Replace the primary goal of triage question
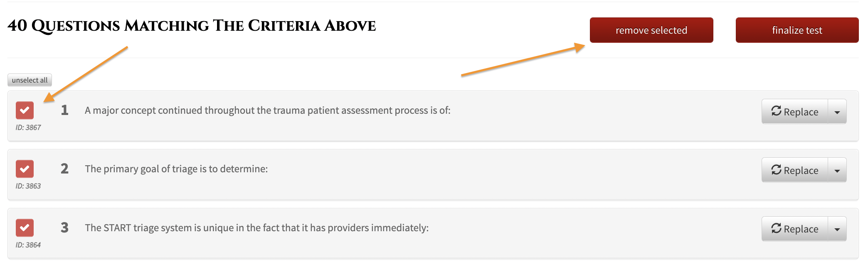 (x=795, y=170)
